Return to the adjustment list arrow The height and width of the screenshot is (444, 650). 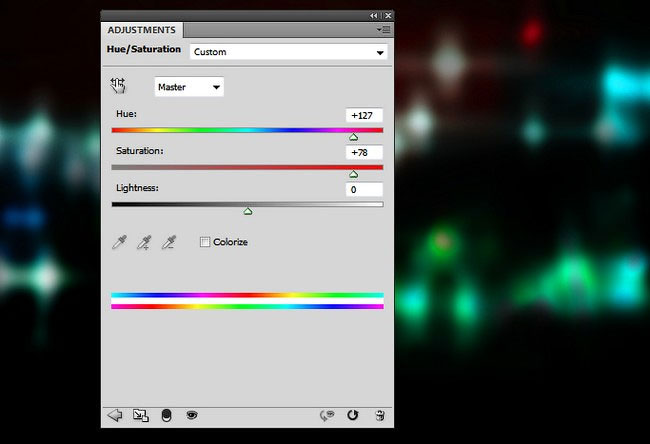tap(115, 415)
